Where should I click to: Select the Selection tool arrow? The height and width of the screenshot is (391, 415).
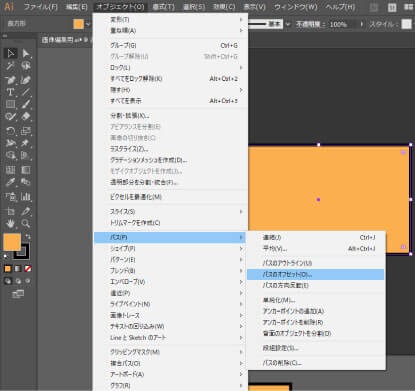click(11, 53)
